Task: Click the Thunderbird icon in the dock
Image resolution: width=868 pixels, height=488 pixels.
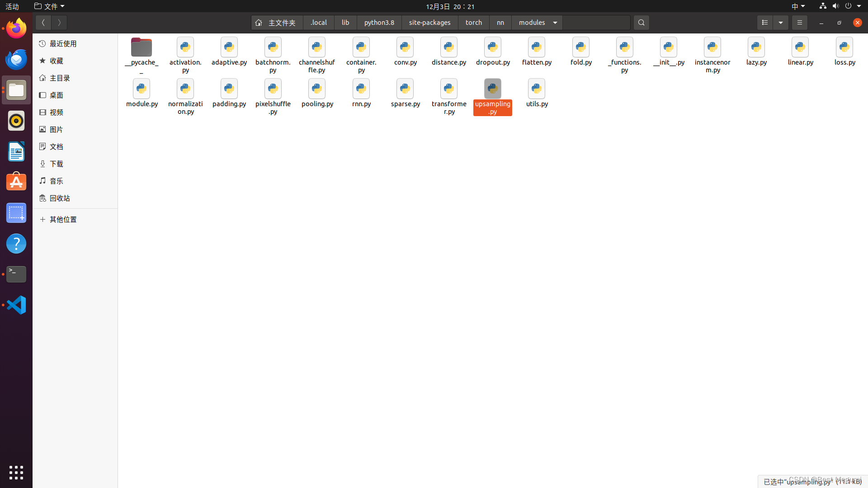Action: tap(16, 59)
